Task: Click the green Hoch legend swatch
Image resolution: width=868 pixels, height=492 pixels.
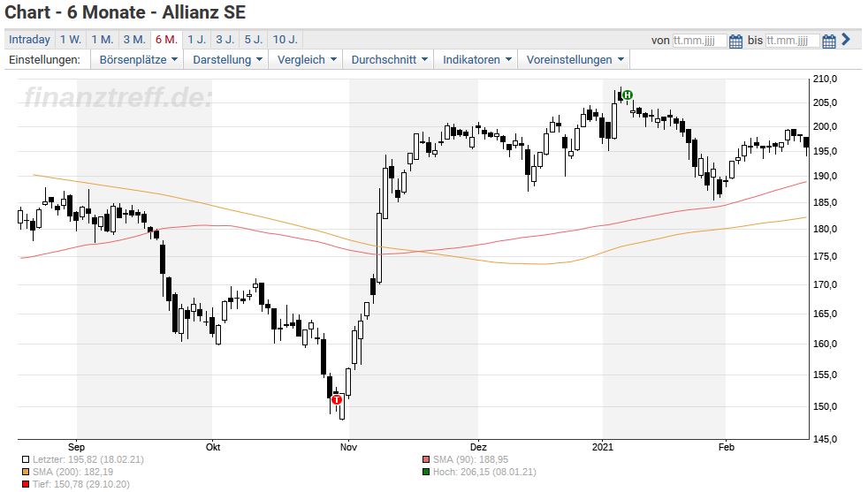Action: click(426, 472)
